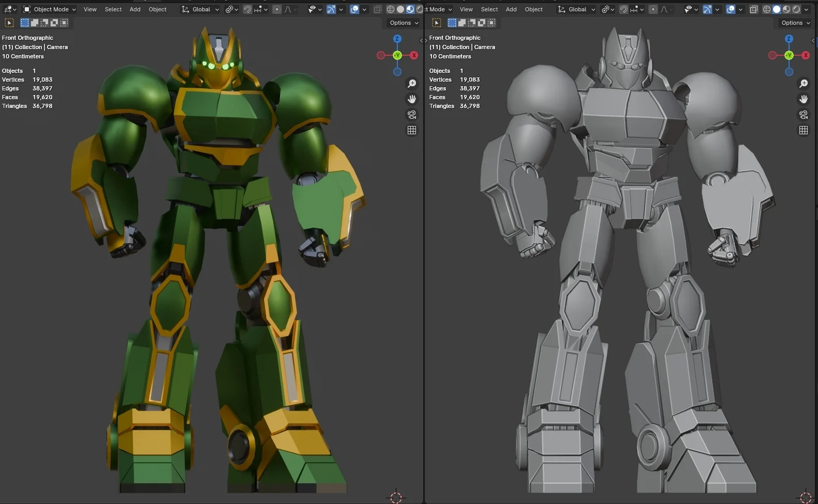Screen dimensions: 818x504
Task: Open Global orientation dropdown in left viewport
Action: [200, 9]
